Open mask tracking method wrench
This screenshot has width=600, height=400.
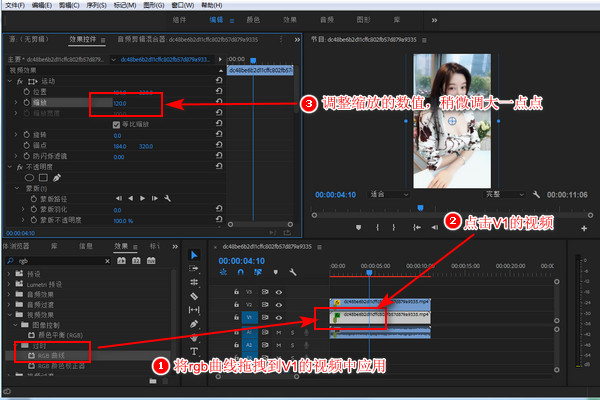167,198
